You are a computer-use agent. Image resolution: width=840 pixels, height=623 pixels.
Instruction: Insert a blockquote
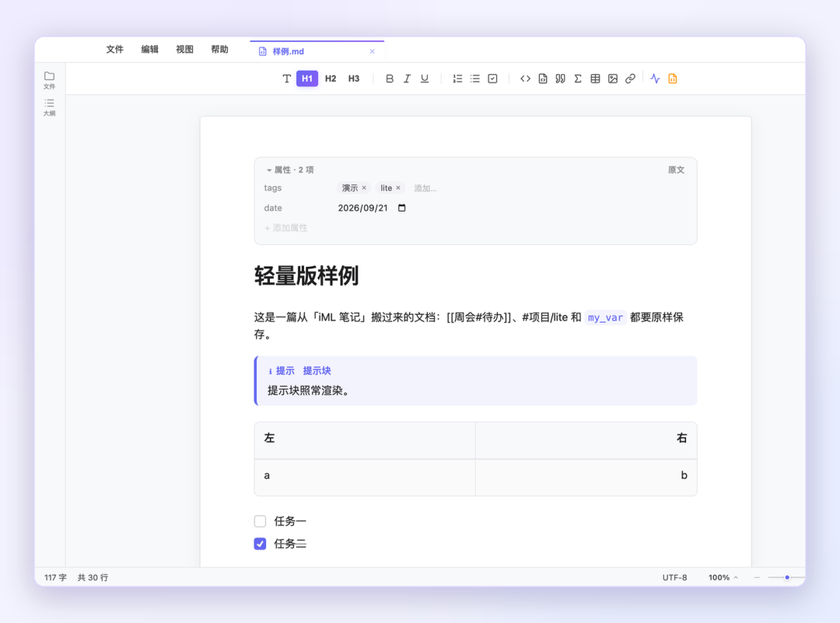coord(560,79)
